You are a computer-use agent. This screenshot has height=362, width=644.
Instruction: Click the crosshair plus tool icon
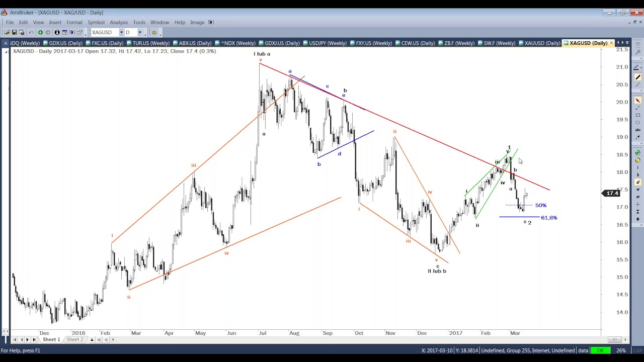[x=637, y=205]
